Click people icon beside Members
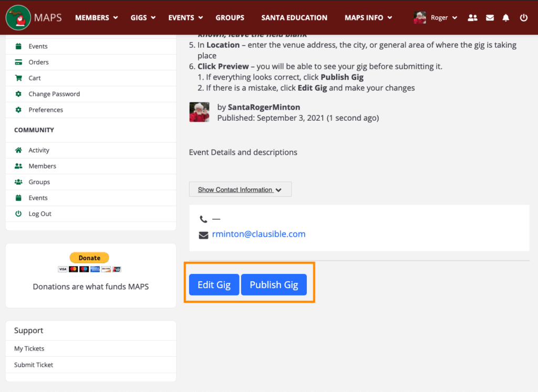Image resolution: width=538 pixels, height=392 pixels. coord(18,166)
